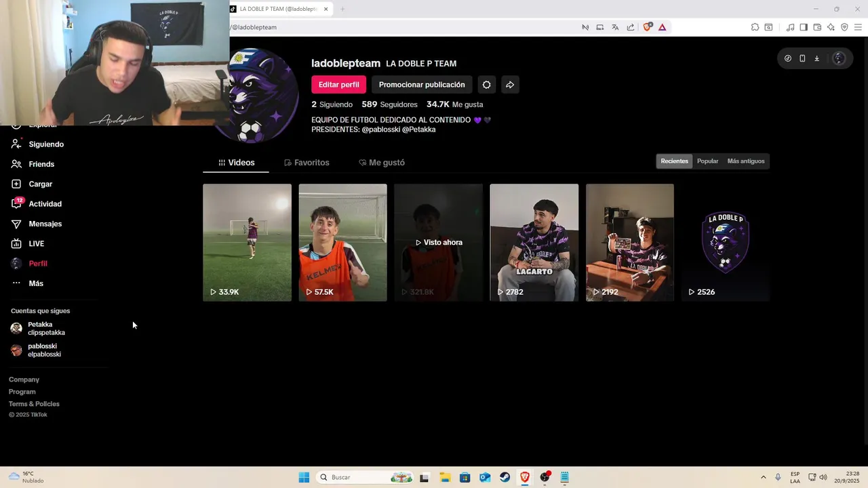Open the Visto ahora video thumbnail
The height and width of the screenshot is (488, 868).
tap(438, 243)
